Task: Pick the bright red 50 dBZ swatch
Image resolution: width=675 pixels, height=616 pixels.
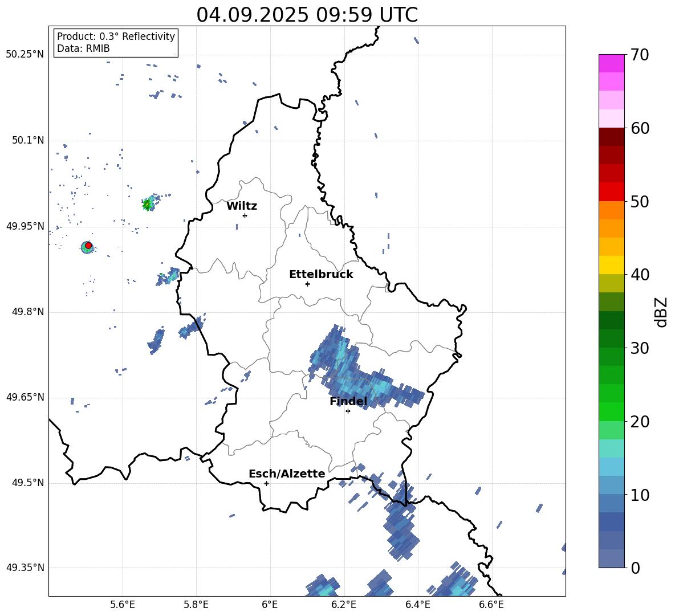Action: point(611,191)
